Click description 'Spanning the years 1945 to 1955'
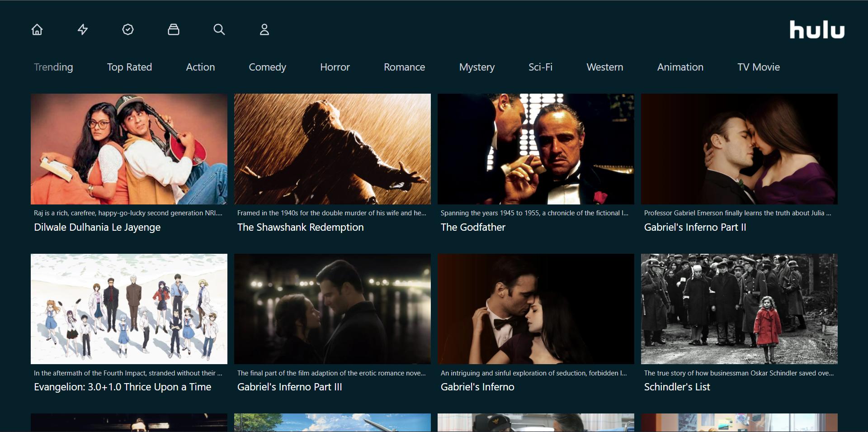 (x=534, y=213)
